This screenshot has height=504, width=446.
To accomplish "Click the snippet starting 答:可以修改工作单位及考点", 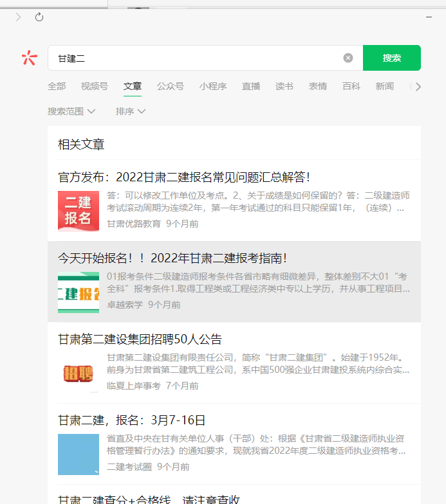I will pyautogui.click(x=258, y=202).
